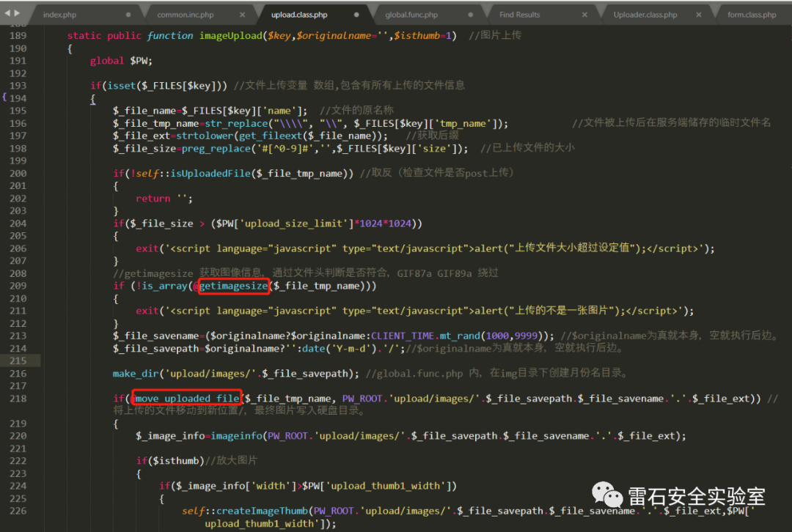Click the unsaved dot on upload.class.php tab
The width and height of the screenshot is (792, 532).
pos(356,15)
